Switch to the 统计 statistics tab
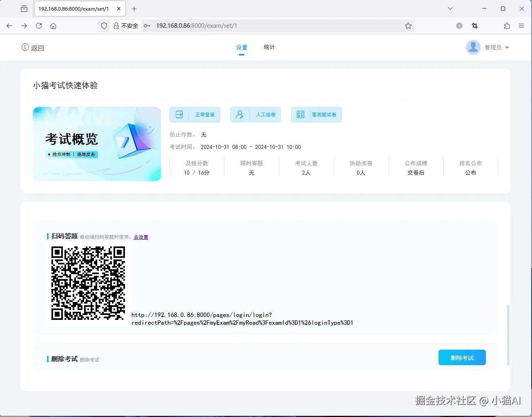The image size is (532, 417). tap(269, 47)
